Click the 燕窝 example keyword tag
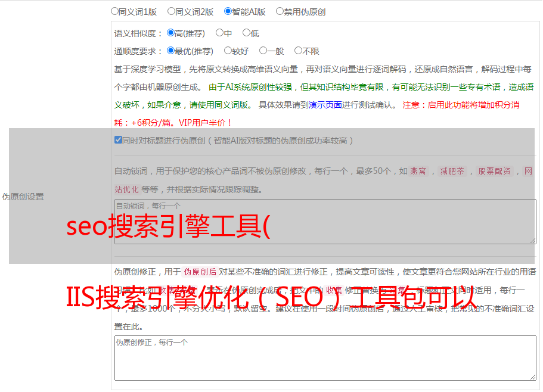The height and width of the screenshot is (392, 543). [x=418, y=171]
